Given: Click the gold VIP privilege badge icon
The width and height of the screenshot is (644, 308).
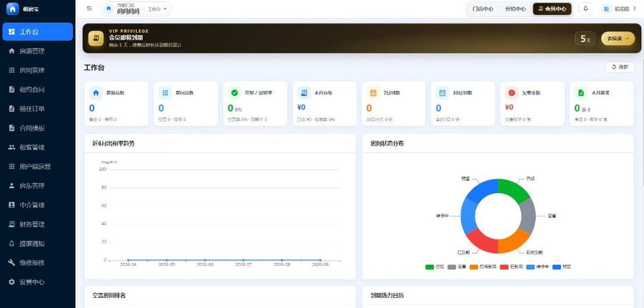Looking at the screenshot, I should tap(96, 38).
